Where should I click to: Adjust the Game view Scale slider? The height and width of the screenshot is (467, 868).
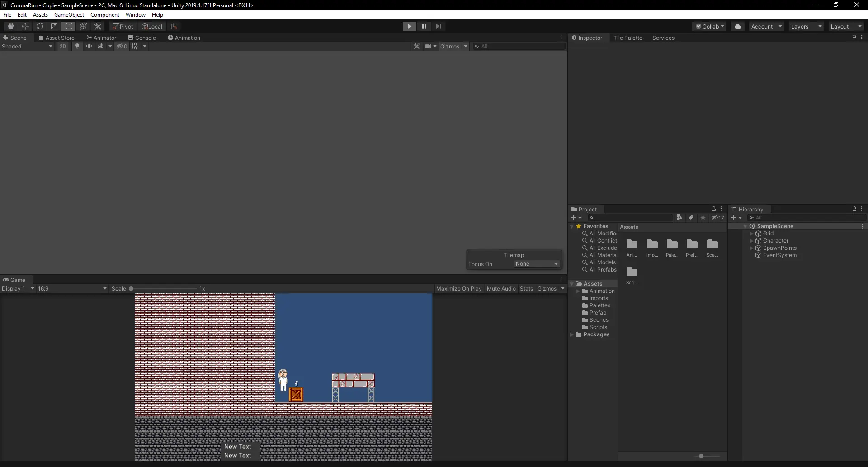pyautogui.click(x=163, y=288)
